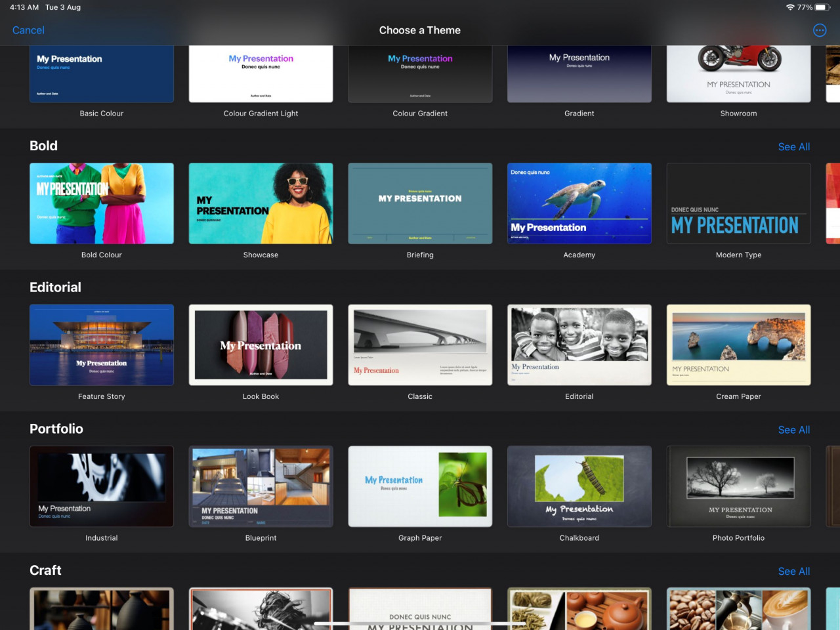Click the Industrial label text

click(x=102, y=538)
